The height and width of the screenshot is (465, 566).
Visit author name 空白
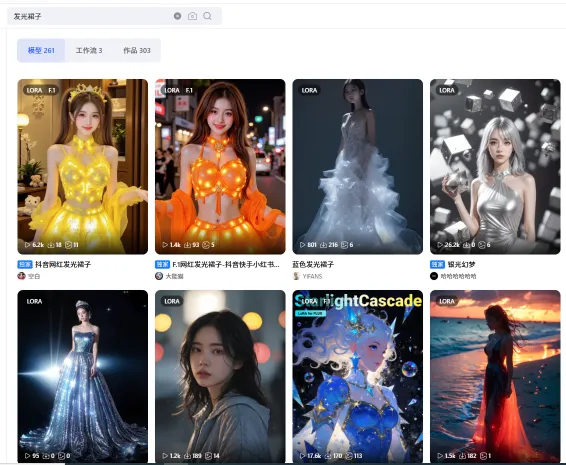click(34, 277)
